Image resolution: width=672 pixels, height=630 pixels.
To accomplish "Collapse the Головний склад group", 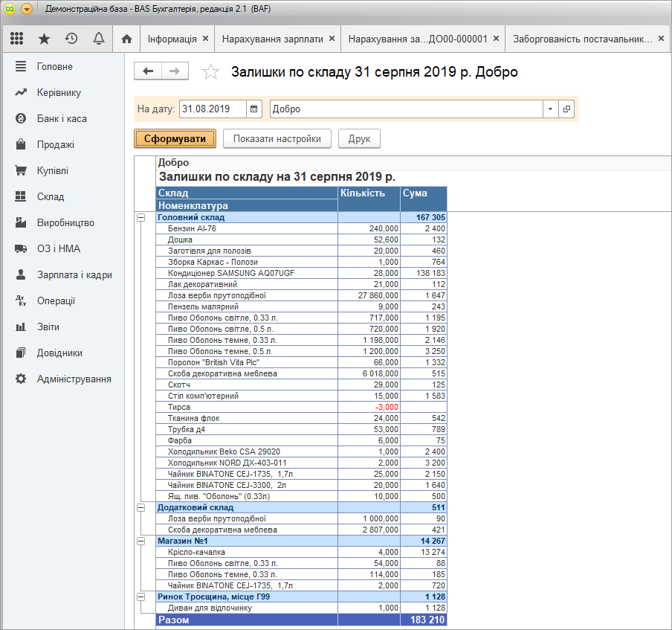I will (x=140, y=217).
